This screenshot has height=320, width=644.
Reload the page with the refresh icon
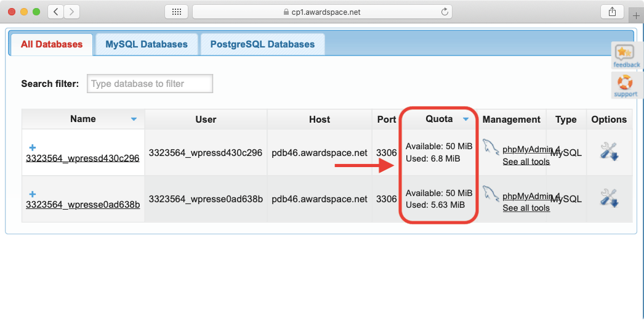point(445,12)
